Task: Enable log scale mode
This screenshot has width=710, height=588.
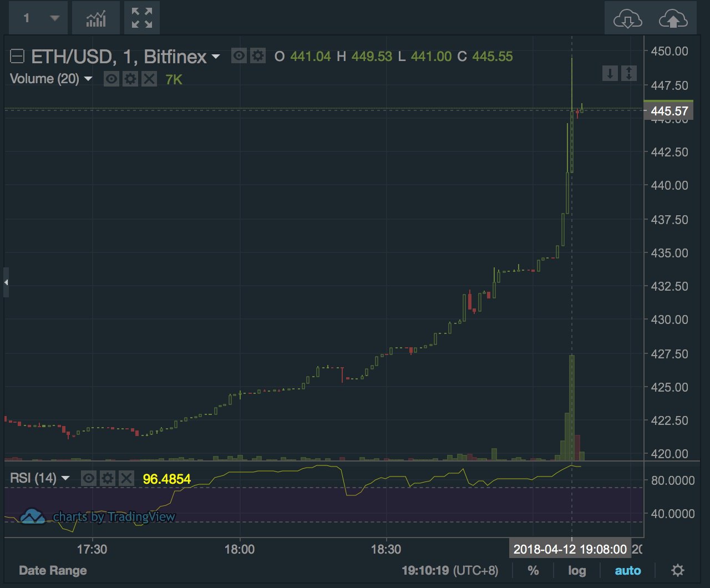Action: (577, 570)
